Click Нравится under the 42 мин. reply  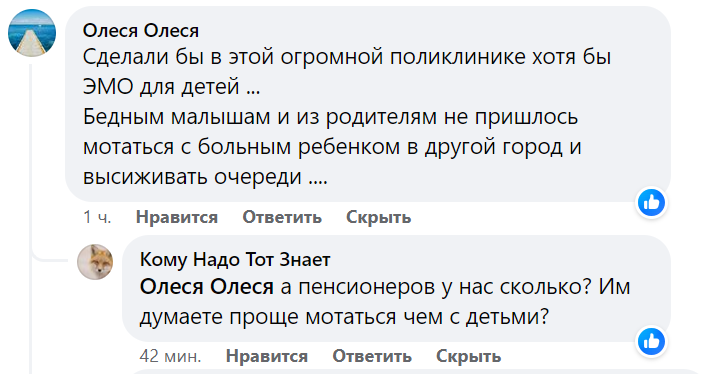tap(267, 356)
